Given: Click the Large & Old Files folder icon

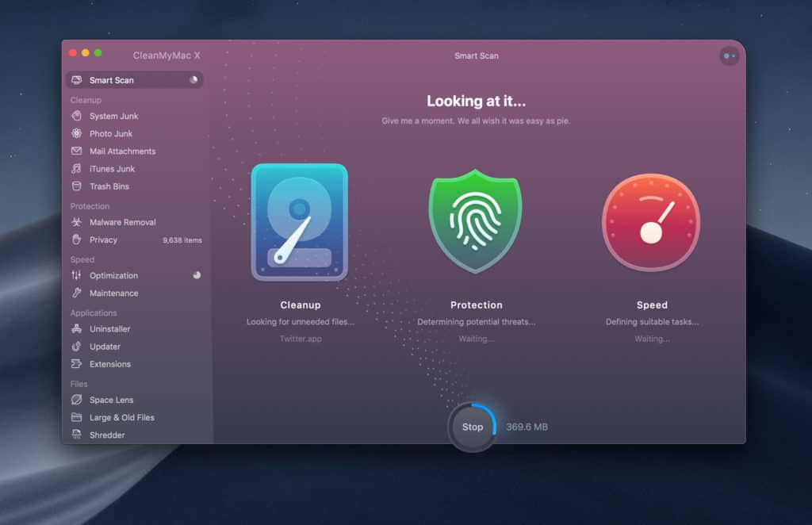Looking at the screenshot, I should point(77,417).
